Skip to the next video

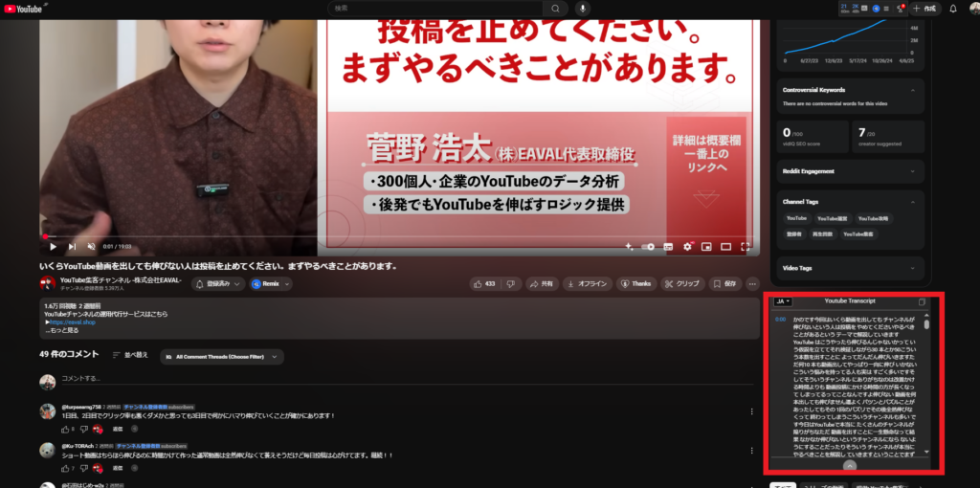pos(72,247)
